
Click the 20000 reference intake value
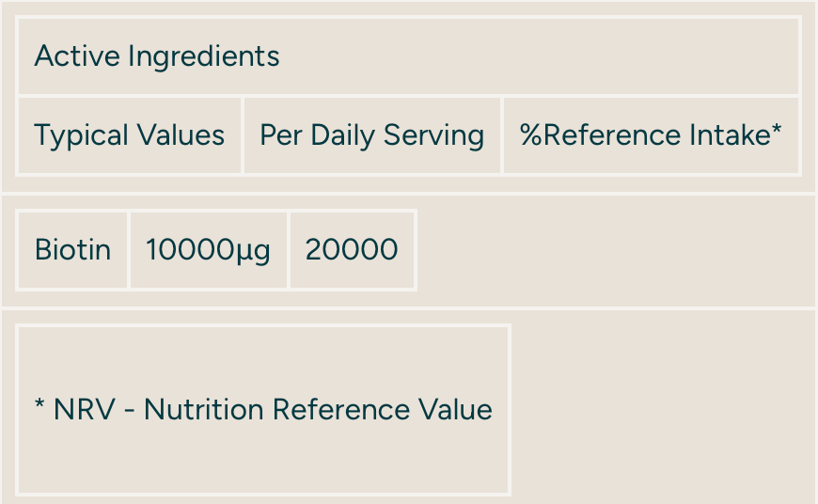(352, 250)
